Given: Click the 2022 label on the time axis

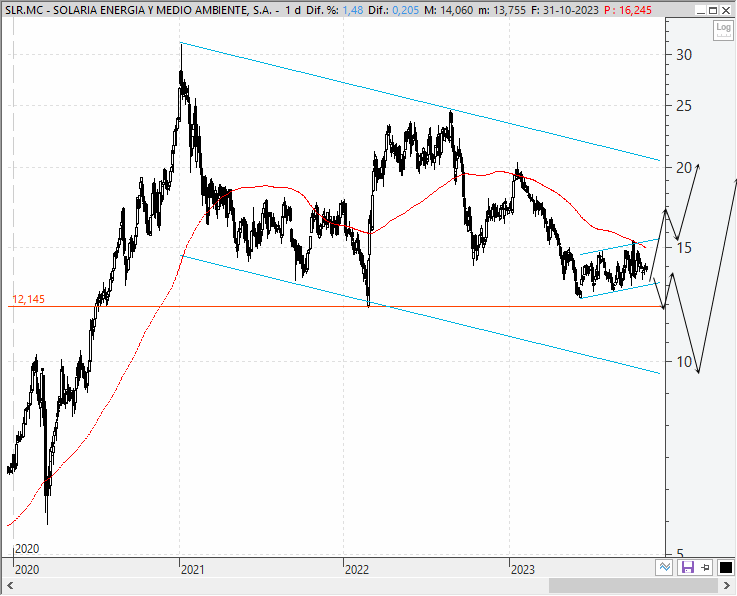Looking at the screenshot, I should (357, 570).
